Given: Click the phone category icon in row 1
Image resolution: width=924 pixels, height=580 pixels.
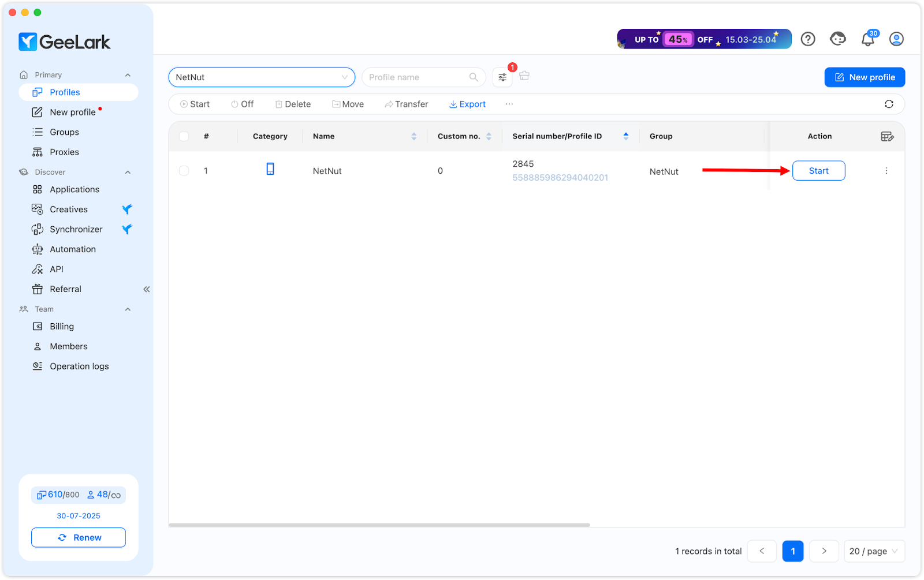Looking at the screenshot, I should click(270, 169).
